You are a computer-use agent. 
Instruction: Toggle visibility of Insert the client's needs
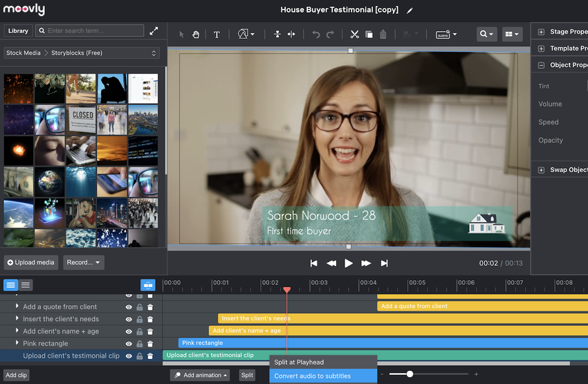pos(129,320)
